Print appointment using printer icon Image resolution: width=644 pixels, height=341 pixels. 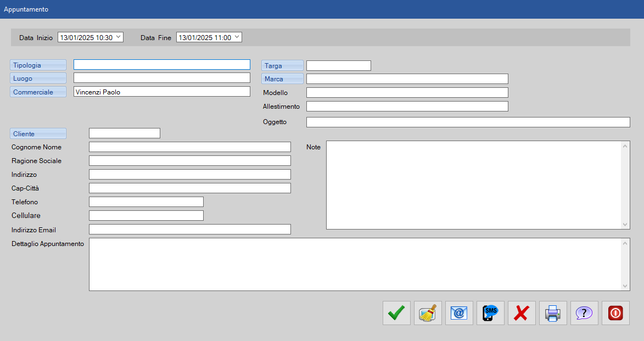click(553, 313)
